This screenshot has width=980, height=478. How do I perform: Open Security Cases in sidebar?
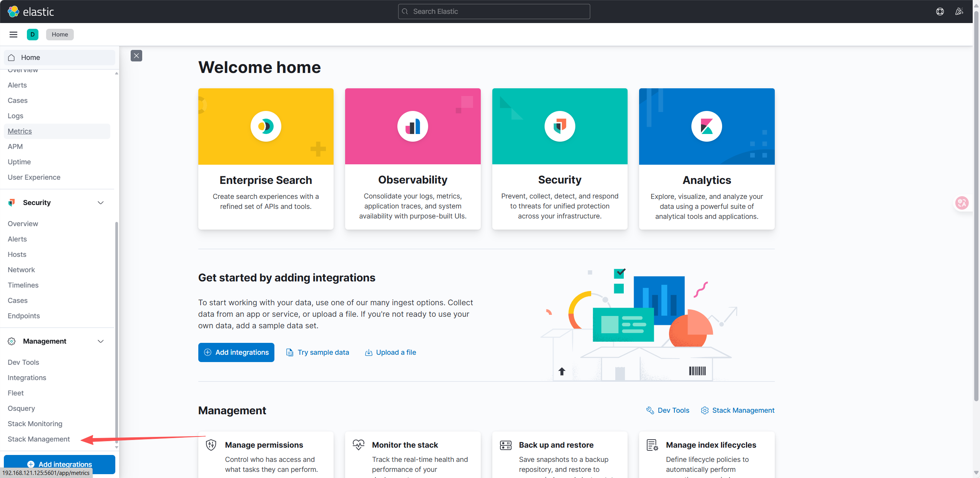(18, 301)
